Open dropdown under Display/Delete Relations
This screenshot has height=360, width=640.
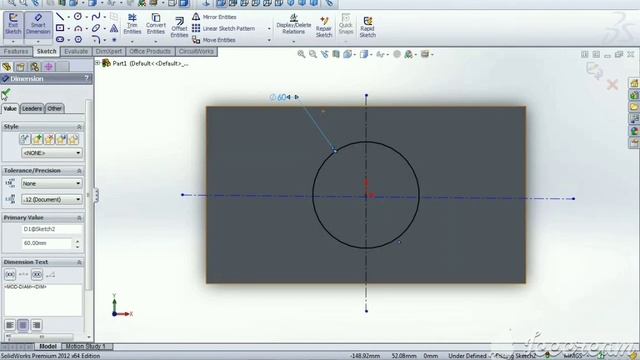tap(293, 42)
